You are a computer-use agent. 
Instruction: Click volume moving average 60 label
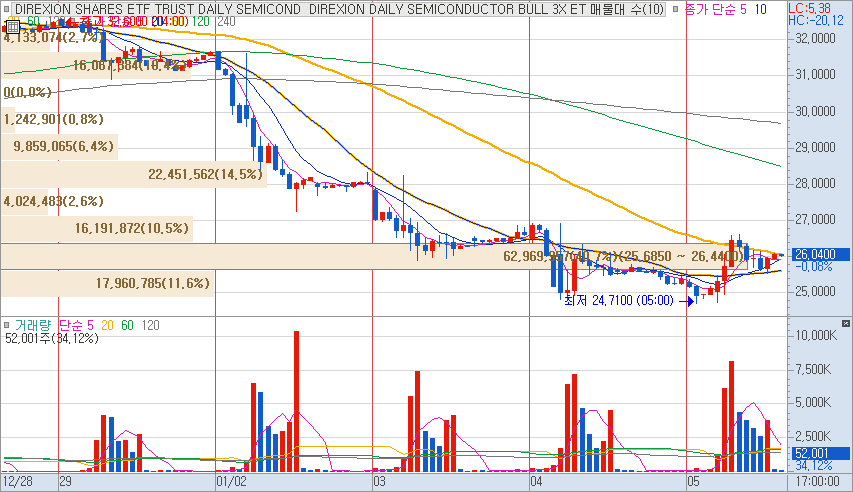point(127,325)
